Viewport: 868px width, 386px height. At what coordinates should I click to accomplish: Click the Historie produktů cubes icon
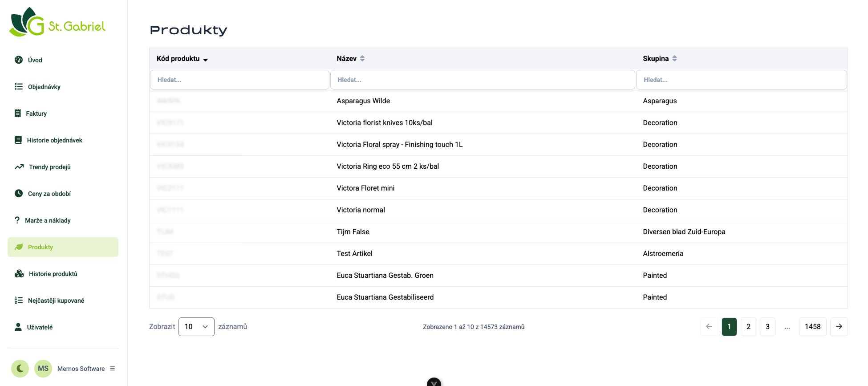[19, 273]
